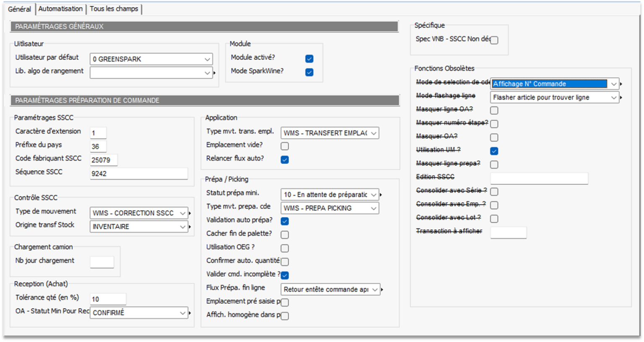This screenshot has height=342, width=644.
Task: Toggle the Mode SparkWine checkbox
Action: coord(309,72)
